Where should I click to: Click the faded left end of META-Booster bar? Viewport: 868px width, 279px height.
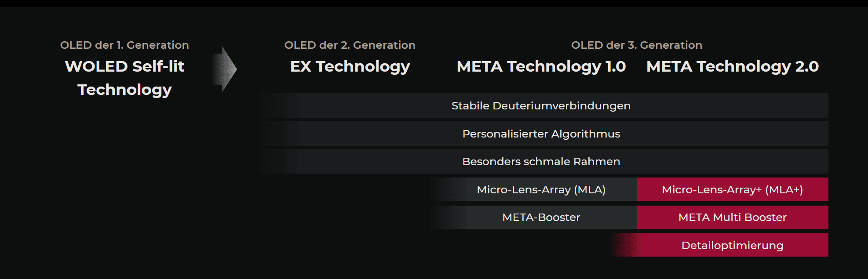[x=449, y=217]
